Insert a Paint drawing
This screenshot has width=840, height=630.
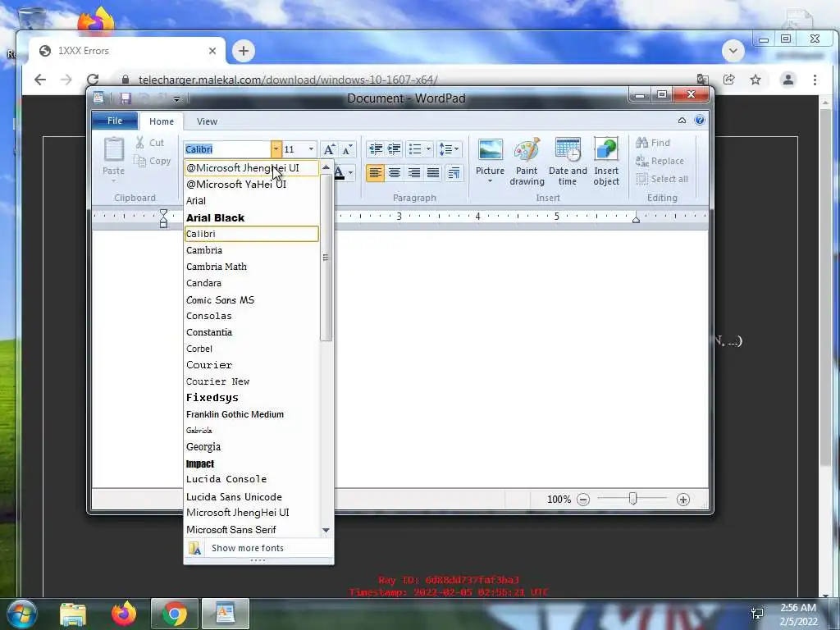(527, 162)
